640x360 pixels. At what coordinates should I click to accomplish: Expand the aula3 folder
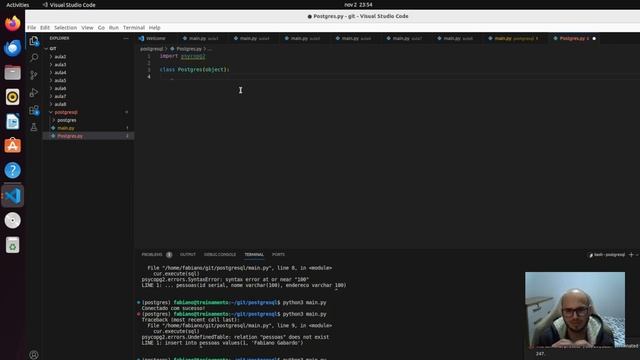click(60, 64)
